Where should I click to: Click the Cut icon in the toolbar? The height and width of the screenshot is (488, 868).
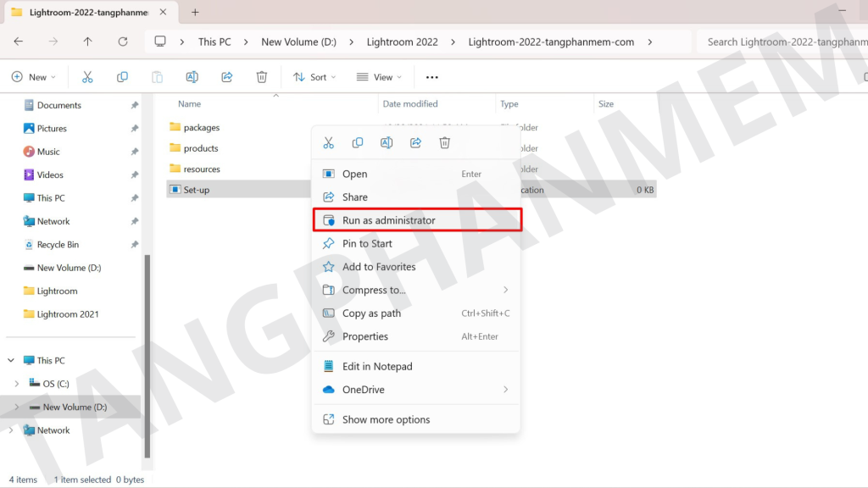click(x=87, y=77)
